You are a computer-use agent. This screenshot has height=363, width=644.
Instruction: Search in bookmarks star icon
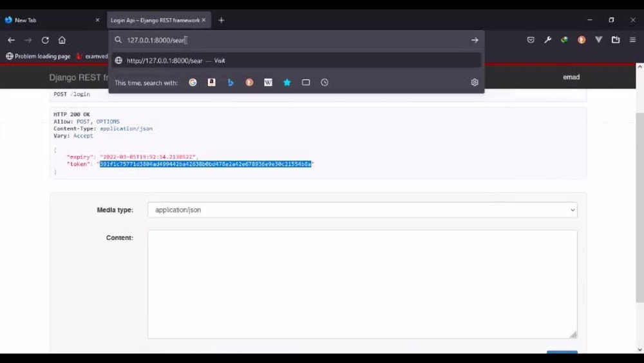pyautogui.click(x=287, y=83)
